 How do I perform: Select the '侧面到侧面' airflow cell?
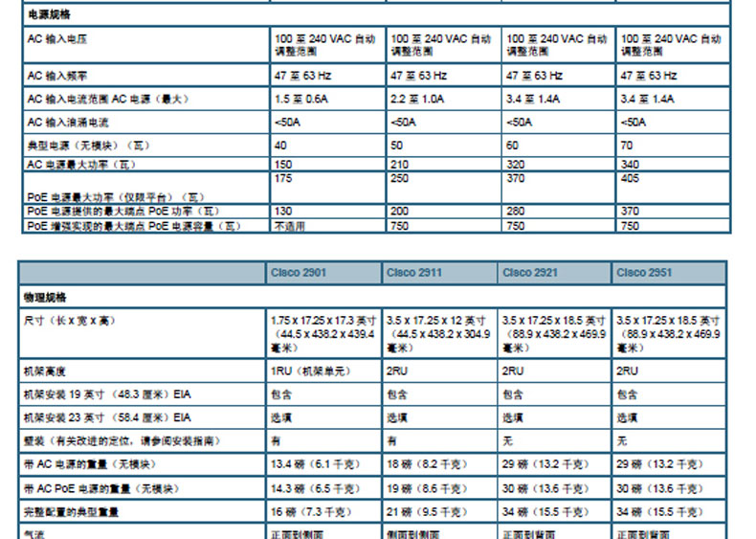click(412, 534)
